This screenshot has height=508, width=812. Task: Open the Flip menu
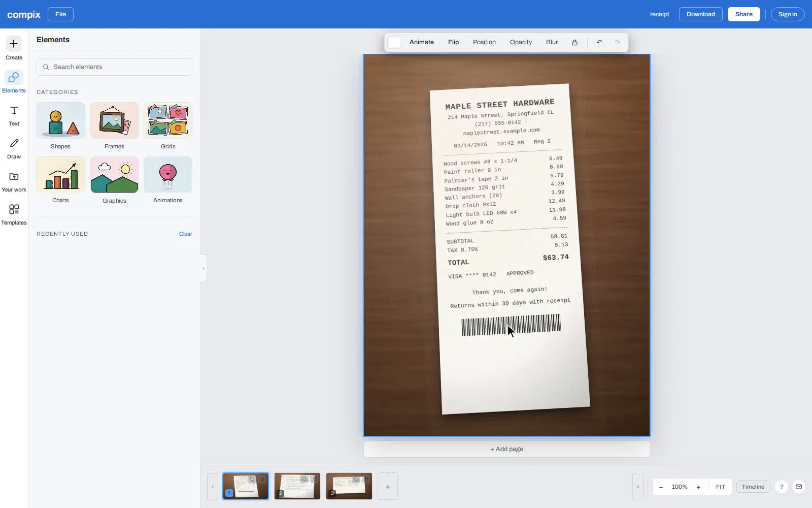tap(453, 42)
